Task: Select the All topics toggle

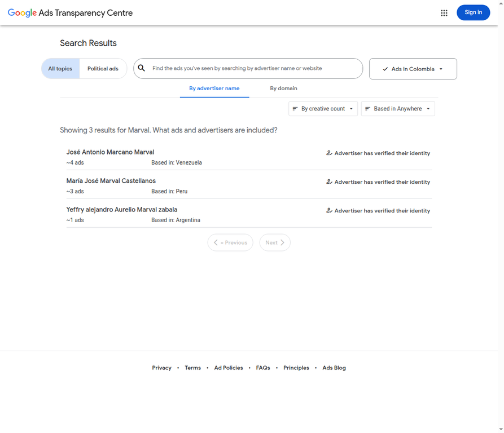Action: (60, 69)
